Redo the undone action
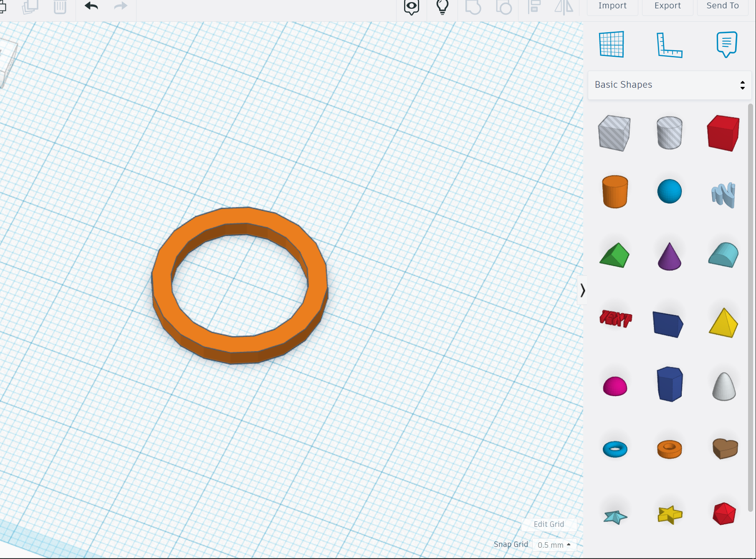The width and height of the screenshot is (756, 559). tap(120, 6)
